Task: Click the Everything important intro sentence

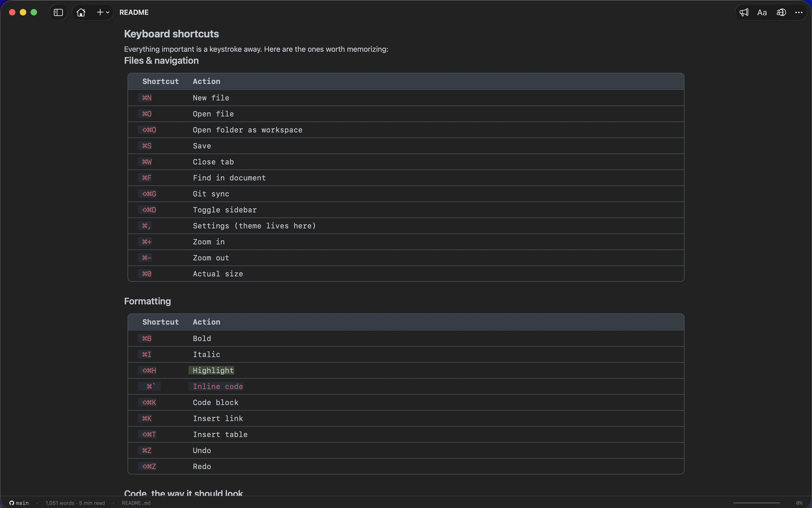Action: point(256,49)
